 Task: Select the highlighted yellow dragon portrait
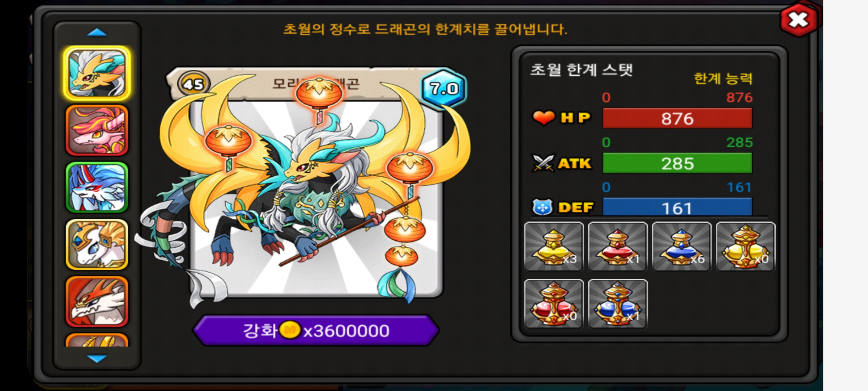[x=97, y=73]
